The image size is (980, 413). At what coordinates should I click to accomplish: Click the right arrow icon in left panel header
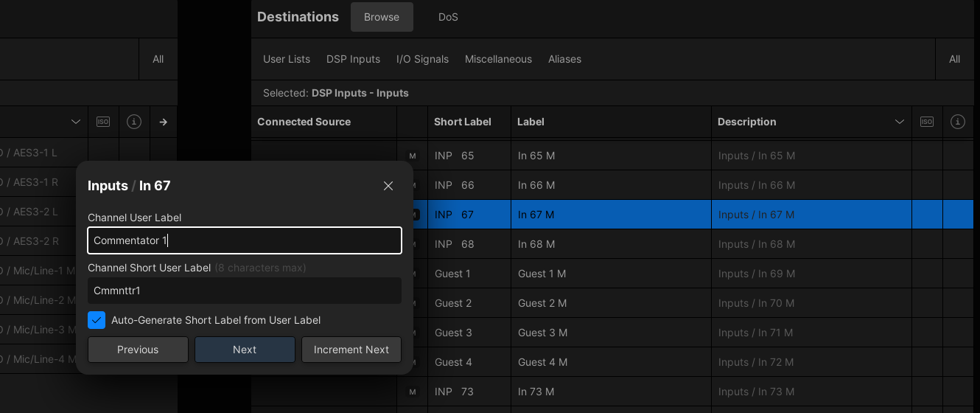pos(164,122)
